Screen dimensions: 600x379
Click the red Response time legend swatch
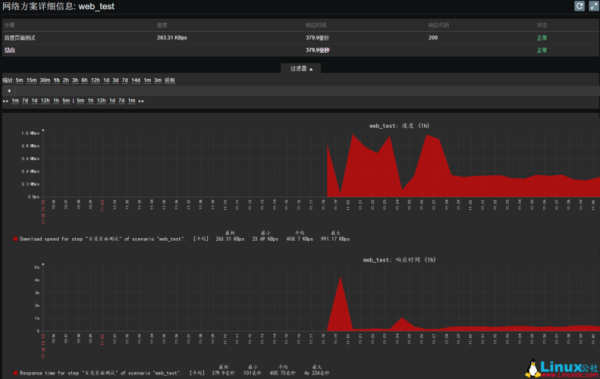[15, 373]
